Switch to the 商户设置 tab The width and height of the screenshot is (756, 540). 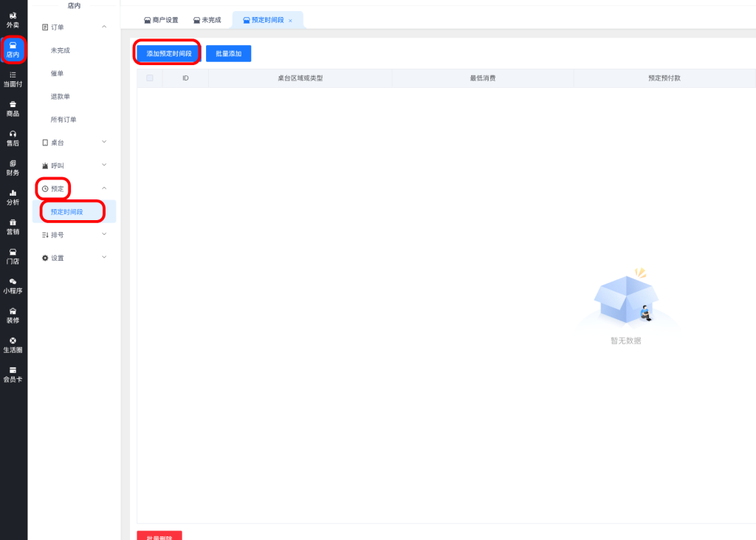161,20
